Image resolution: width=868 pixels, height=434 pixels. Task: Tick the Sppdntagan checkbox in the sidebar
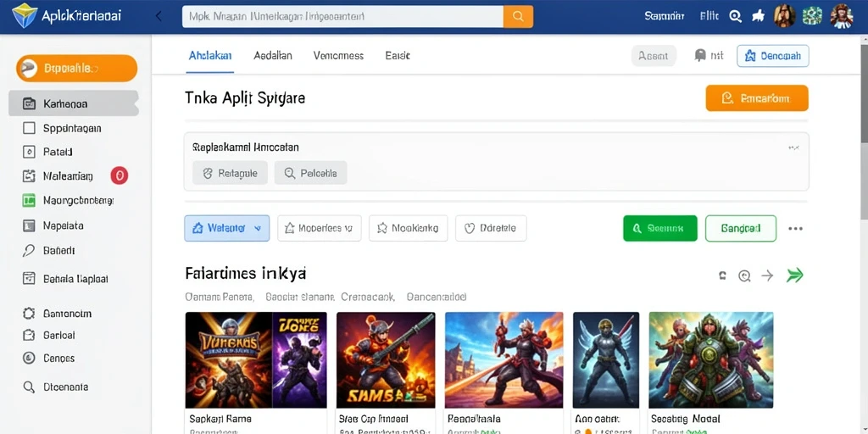[29, 129]
